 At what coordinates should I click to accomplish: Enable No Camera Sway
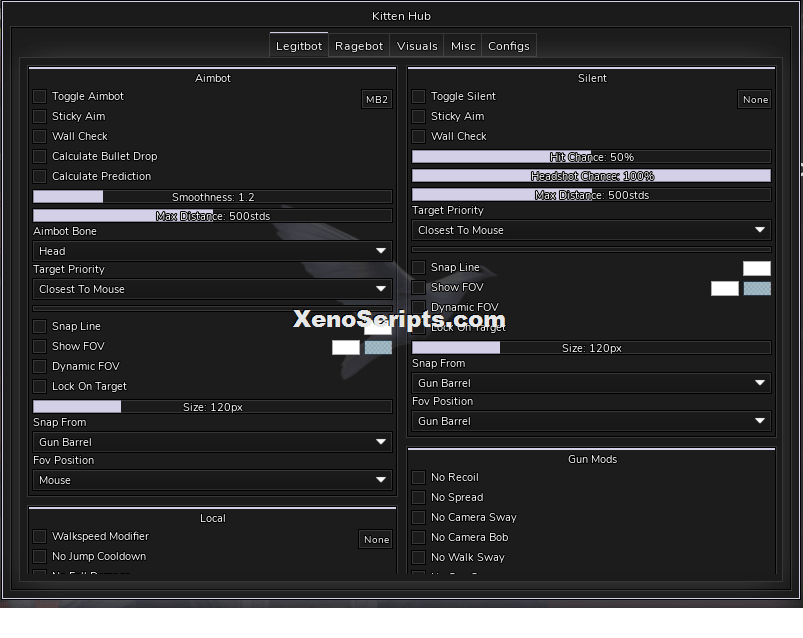(x=418, y=517)
